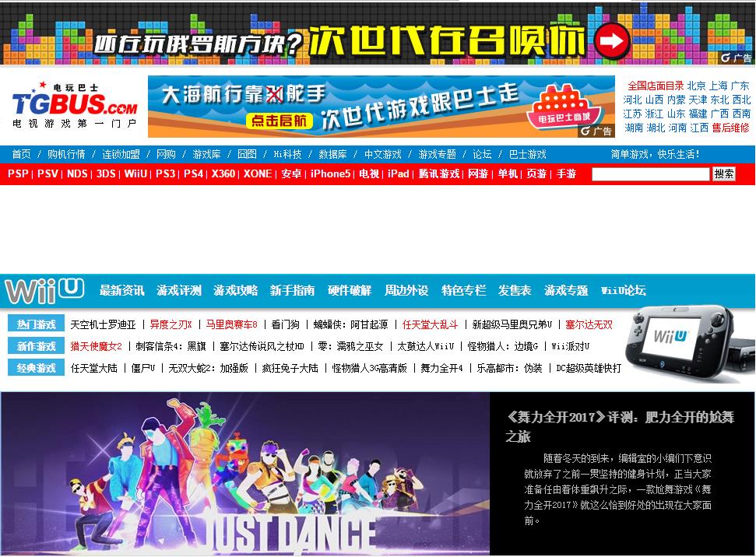Select the X360 platform link

(223, 173)
